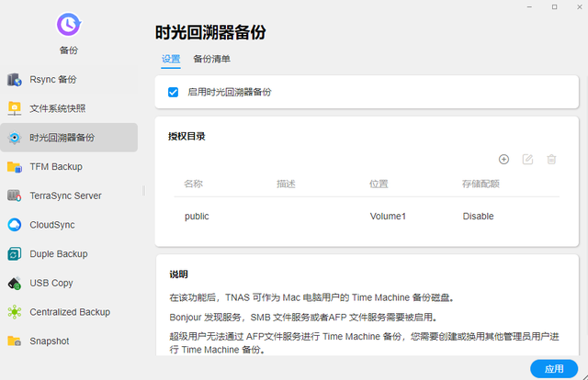Click the 名称 column header
The height and width of the screenshot is (380, 588).
point(194,184)
